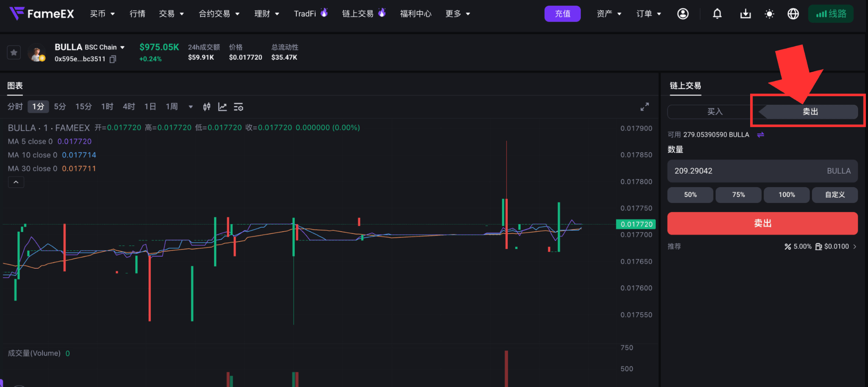
Task: Click the BULLA token avatar
Action: (37, 53)
